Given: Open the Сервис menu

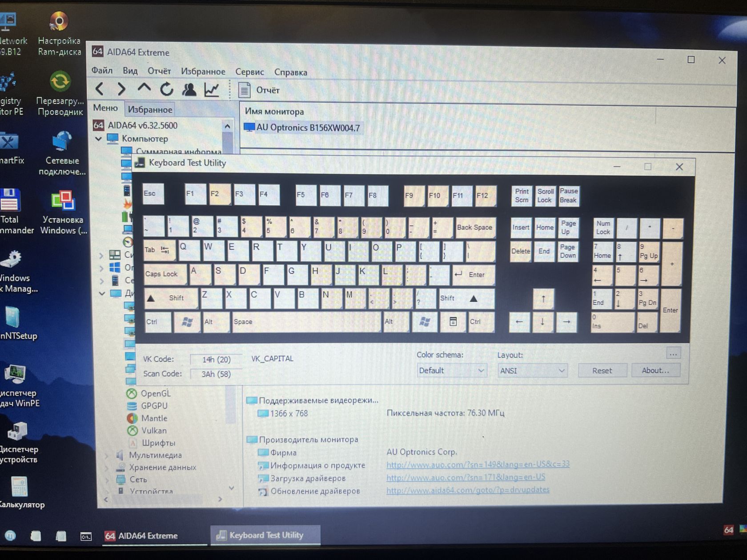Looking at the screenshot, I should point(249,72).
